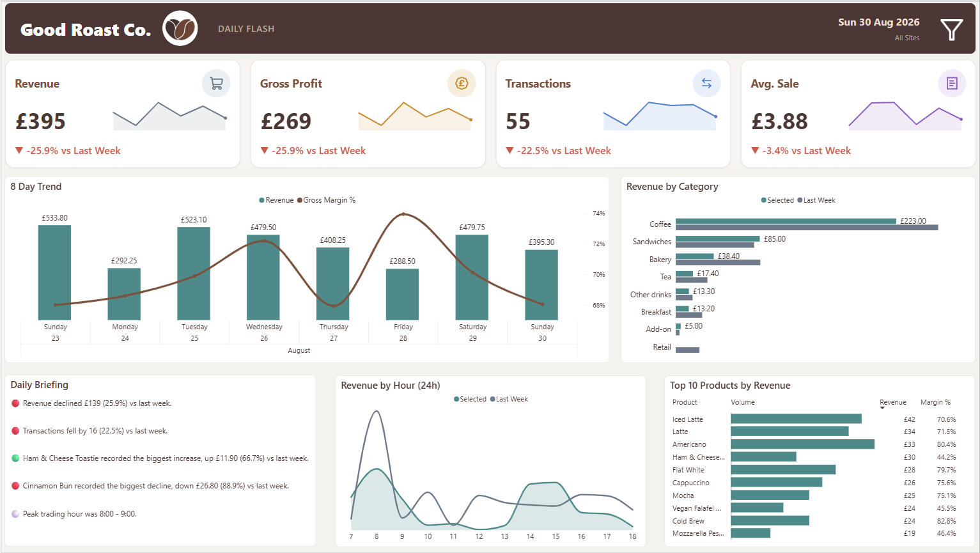980x553 pixels.
Task: Click the Gross Profit card sparkline chart
Action: coord(415,116)
